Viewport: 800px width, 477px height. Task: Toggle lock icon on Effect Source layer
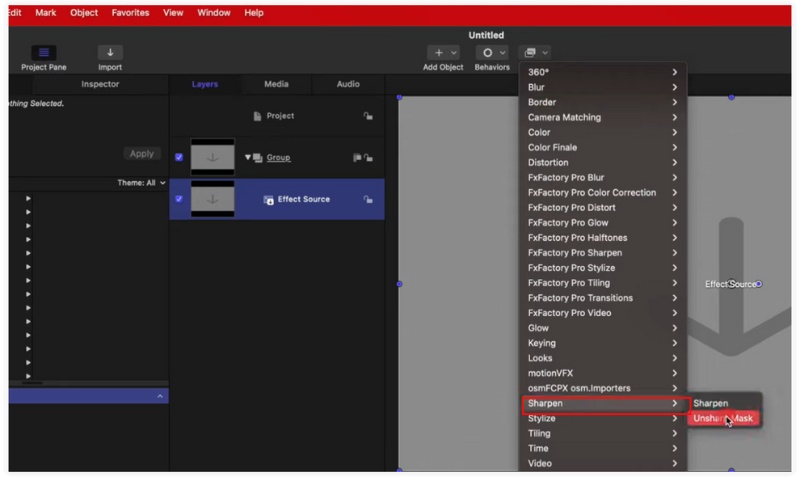368,199
